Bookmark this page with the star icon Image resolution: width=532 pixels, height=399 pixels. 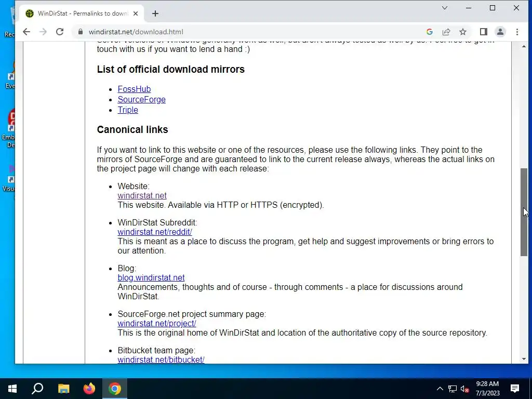tap(463, 32)
